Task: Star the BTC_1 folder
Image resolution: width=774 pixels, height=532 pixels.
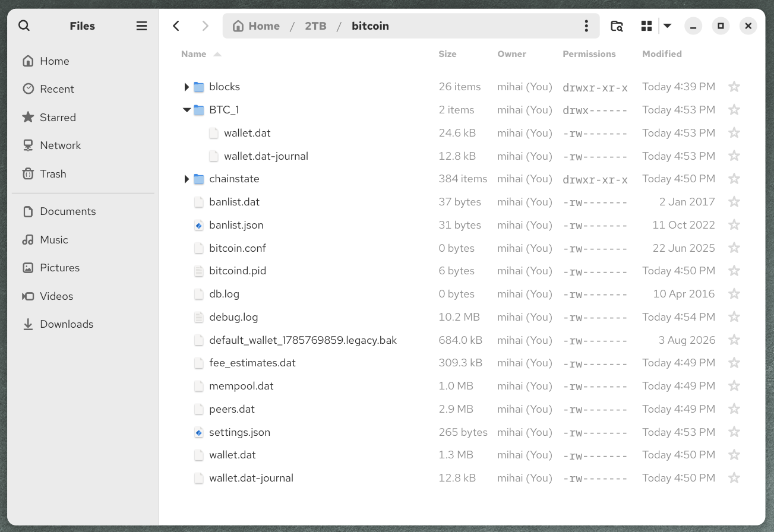Action: [734, 110]
